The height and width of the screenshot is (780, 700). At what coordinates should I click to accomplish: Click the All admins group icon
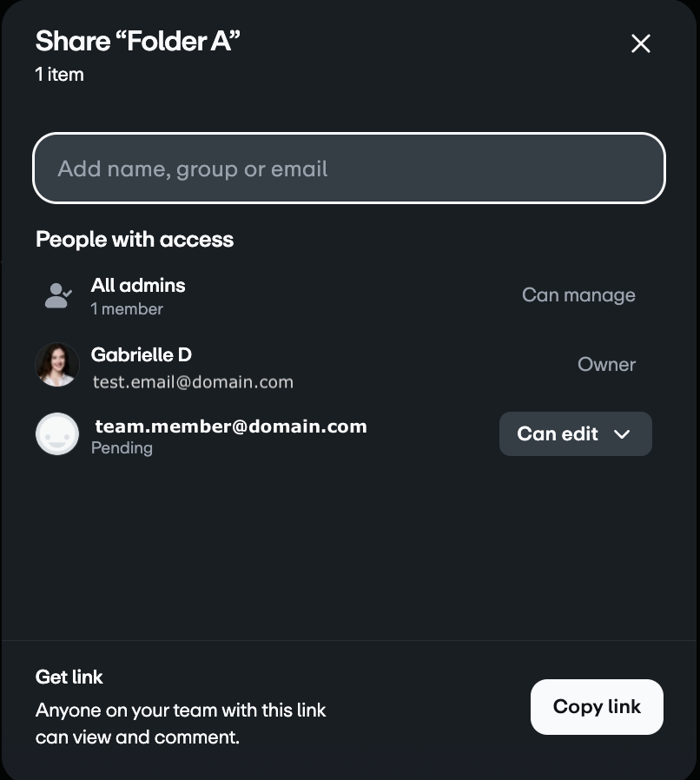pyautogui.click(x=58, y=295)
